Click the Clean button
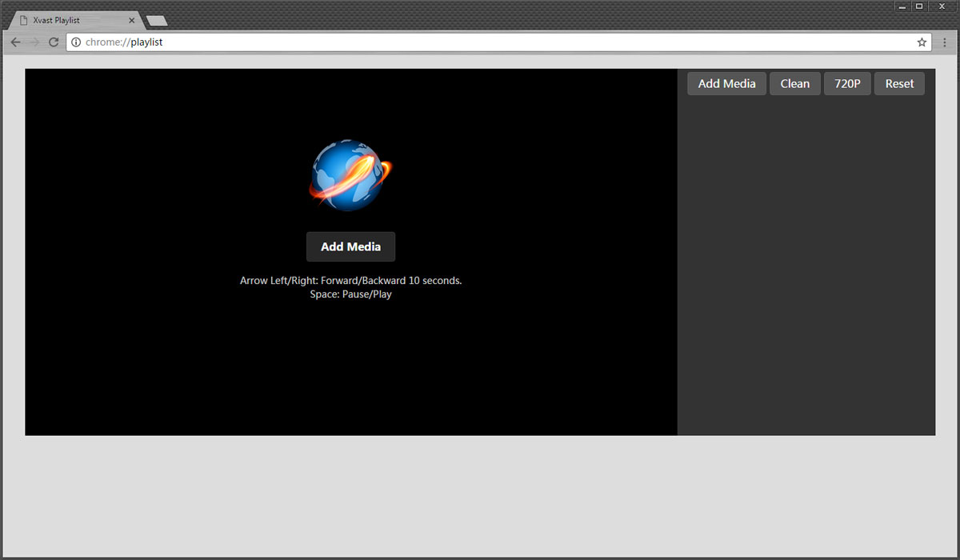The height and width of the screenshot is (560, 960). click(x=795, y=83)
